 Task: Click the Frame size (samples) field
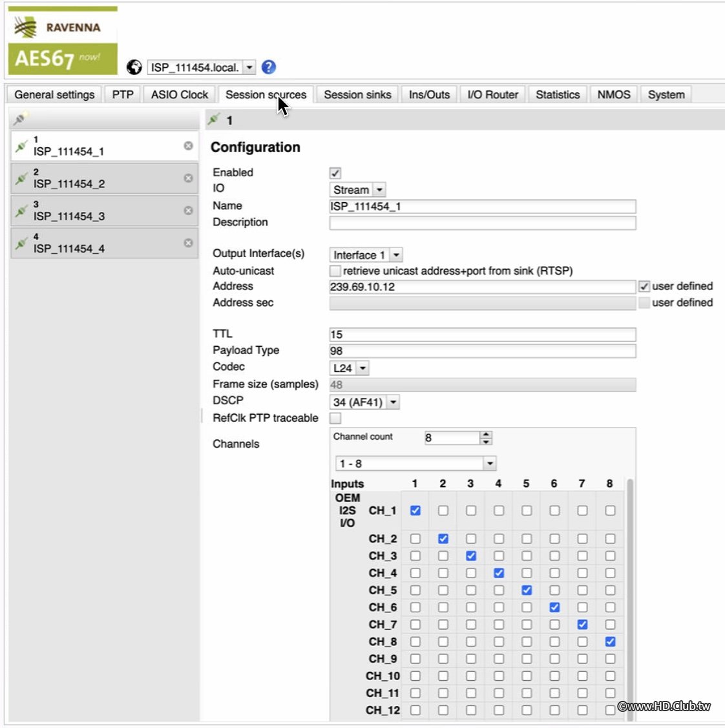[483, 385]
